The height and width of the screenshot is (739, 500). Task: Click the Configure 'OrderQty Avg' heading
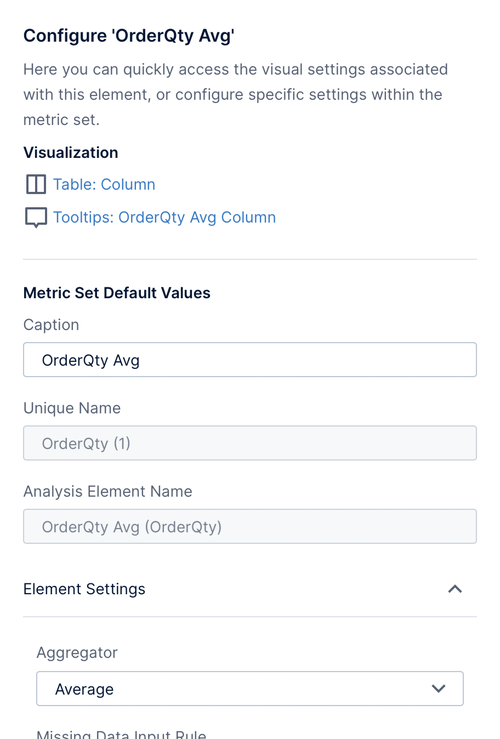(129, 36)
